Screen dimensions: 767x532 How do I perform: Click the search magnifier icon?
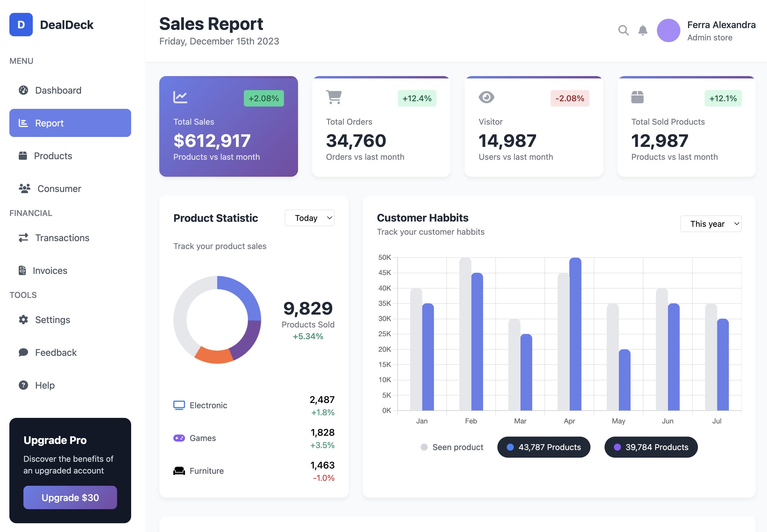pyautogui.click(x=623, y=30)
